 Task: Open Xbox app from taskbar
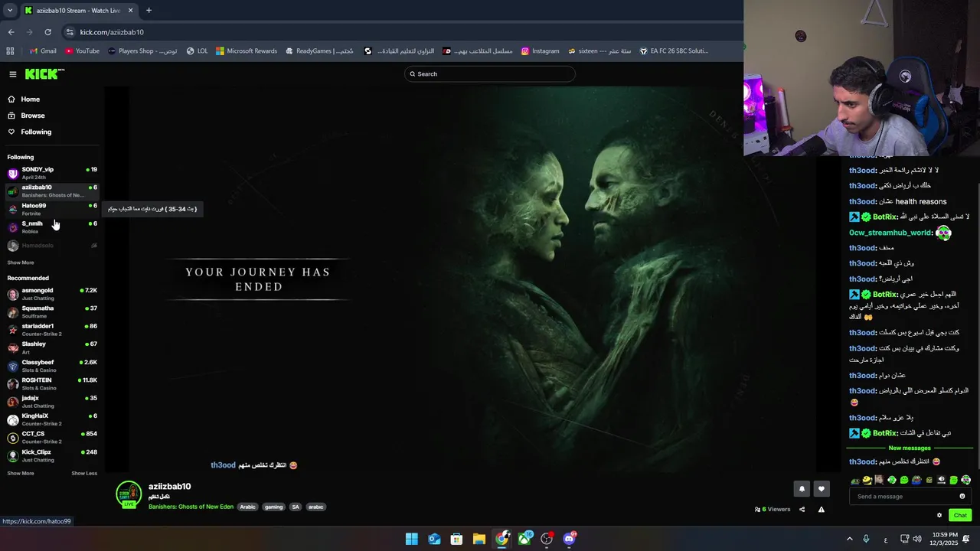(524, 539)
